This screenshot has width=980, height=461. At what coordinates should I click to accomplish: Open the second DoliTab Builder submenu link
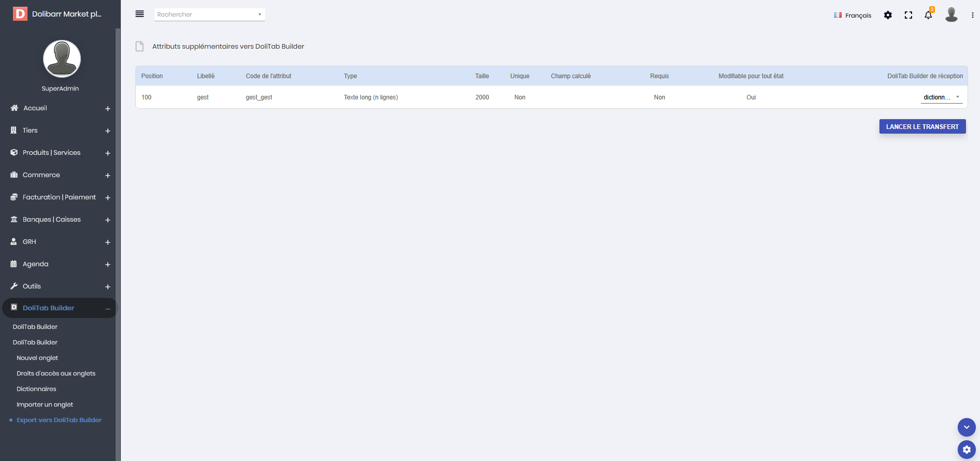[x=35, y=342]
